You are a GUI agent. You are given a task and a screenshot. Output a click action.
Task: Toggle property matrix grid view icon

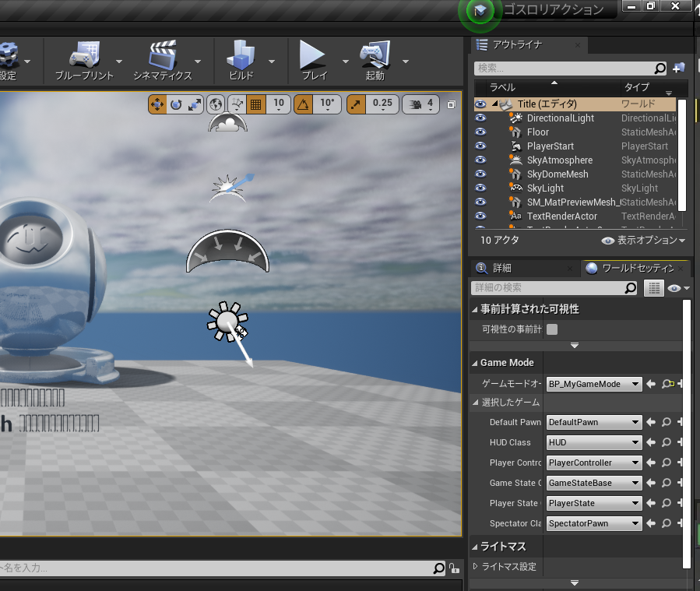[654, 288]
